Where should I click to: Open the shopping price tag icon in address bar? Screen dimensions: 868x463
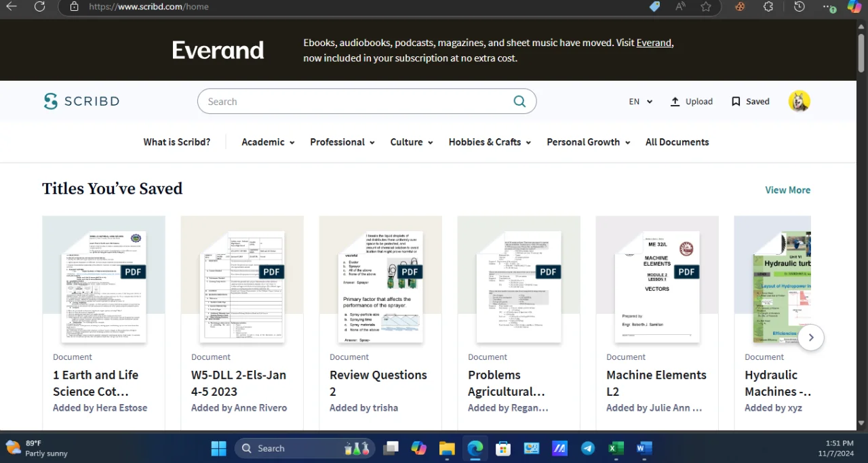tap(654, 6)
